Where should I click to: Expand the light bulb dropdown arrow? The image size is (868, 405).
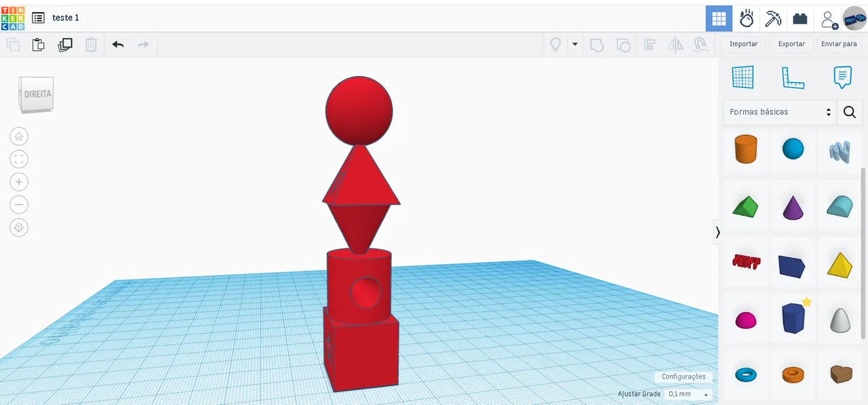point(574,44)
